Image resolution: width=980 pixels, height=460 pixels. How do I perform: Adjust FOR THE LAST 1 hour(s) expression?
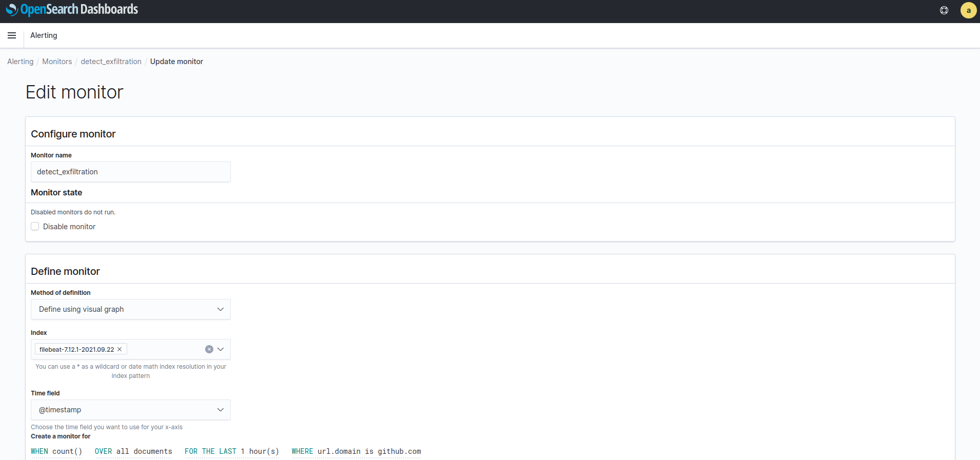[x=232, y=451]
